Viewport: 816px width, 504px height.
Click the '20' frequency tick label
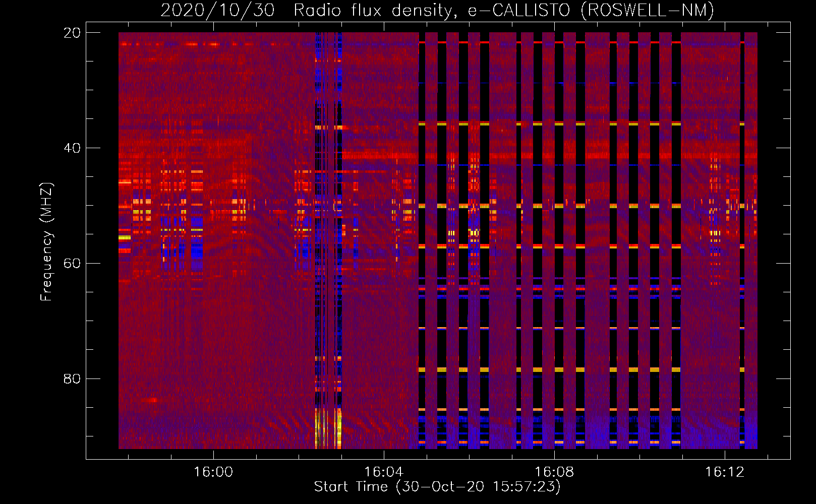pyautogui.click(x=72, y=33)
